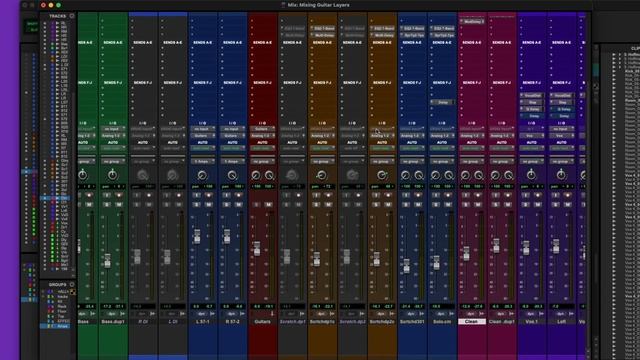
Task: Solo the L 57-1 track
Action: point(197,204)
